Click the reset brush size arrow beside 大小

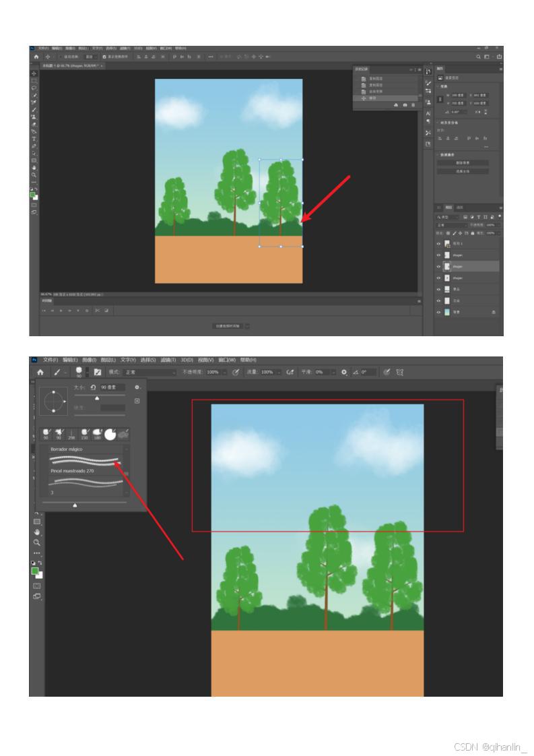click(x=92, y=387)
